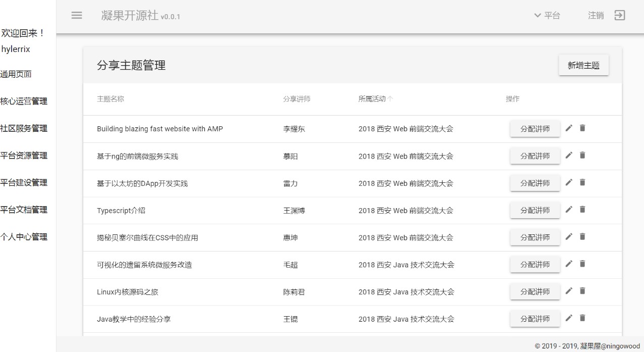Sort by 所属活动 column arrow
644x352 pixels.
390,99
